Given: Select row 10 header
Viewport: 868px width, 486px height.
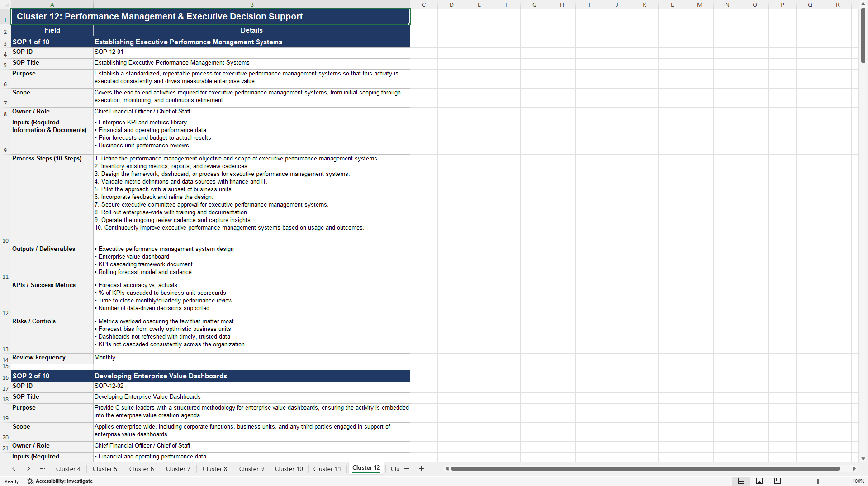Looking at the screenshot, I should coord(5,199).
